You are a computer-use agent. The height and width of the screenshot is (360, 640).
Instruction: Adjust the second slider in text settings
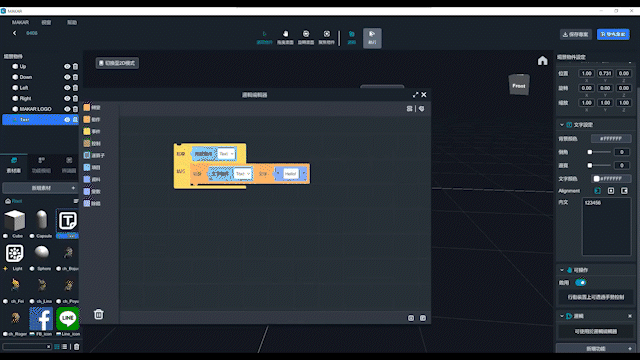(x=599, y=165)
